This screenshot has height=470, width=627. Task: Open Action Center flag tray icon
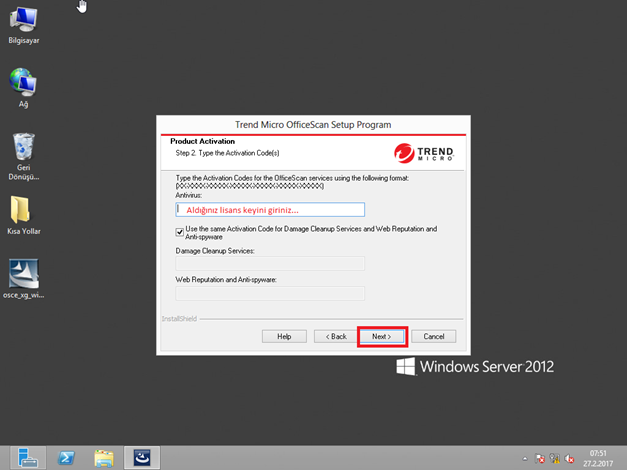coord(540,458)
